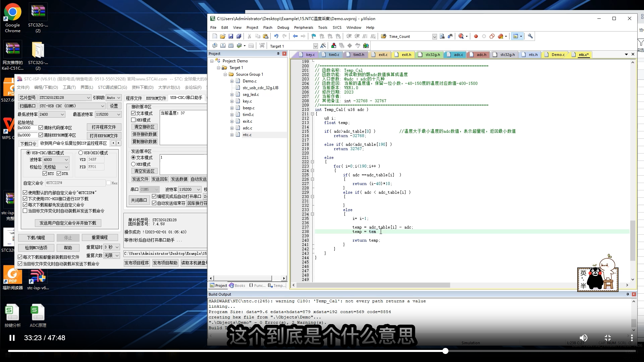Toggle the RTS checkbox
Screen dimensions: 644x362
coord(45,174)
